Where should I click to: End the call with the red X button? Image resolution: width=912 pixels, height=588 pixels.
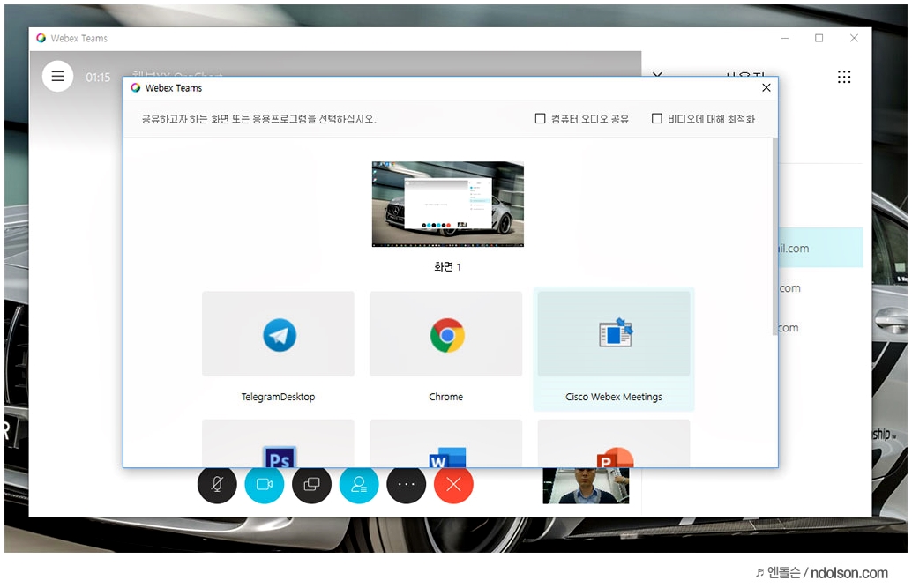[x=453, y=484]
